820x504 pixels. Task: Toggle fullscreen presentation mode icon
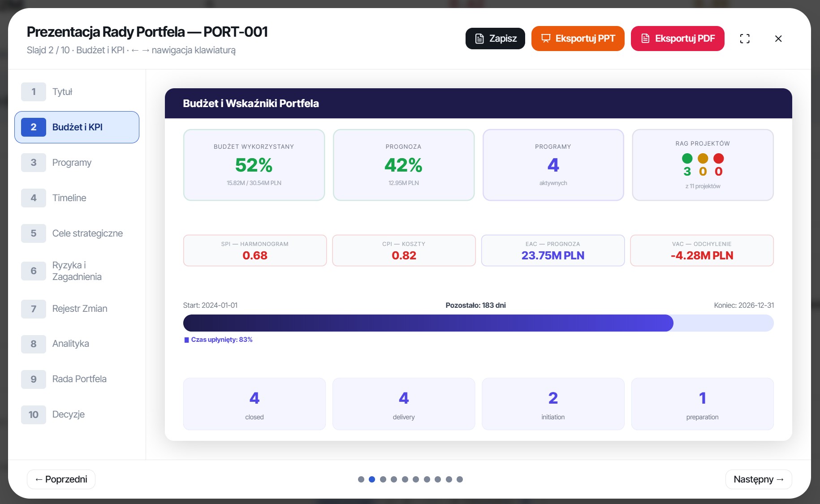pos(745,39)
